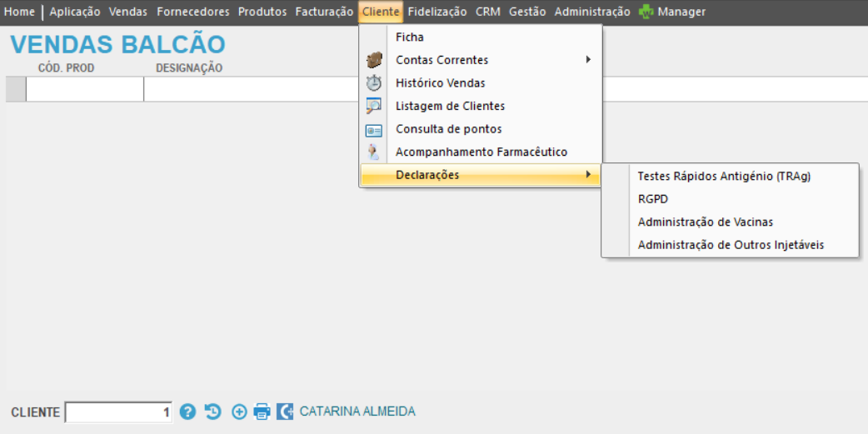The image size is (868, 434).
Task: Click the printer icon near client field
Action: click(x=262, y=412)
